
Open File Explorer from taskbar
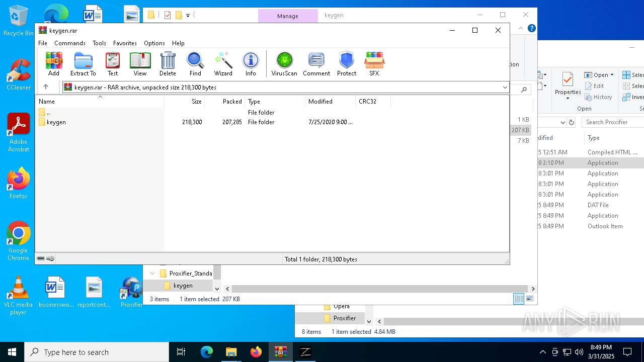[x=231, y=352]
